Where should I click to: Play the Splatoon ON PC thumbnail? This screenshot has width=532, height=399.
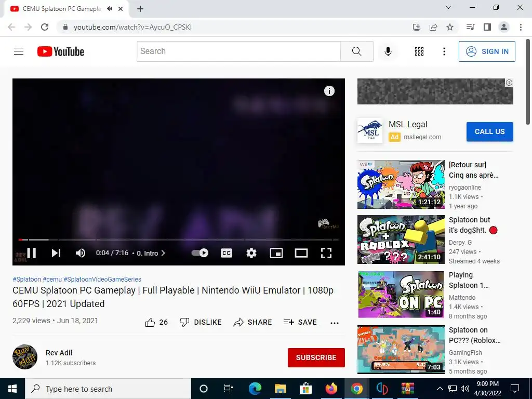pyautogui.click(x=401, y=295)
